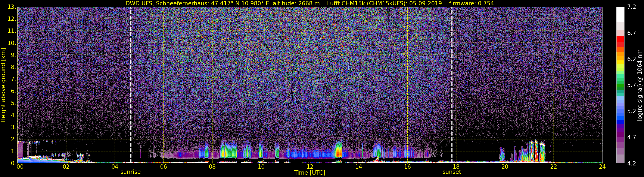Click the time axis tick "18"
Image resolution: width=644 pixels, height=177 pixels.
pos(456,167)
